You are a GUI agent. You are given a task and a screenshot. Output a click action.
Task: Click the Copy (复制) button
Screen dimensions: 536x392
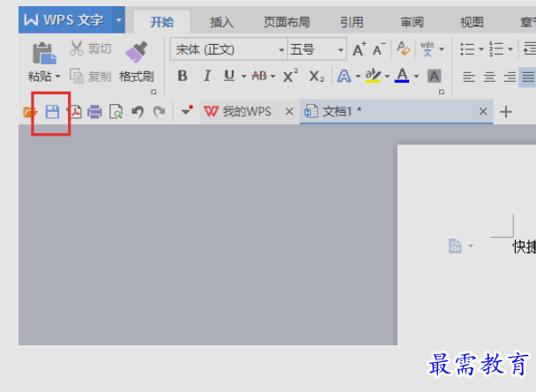point(91,76)
